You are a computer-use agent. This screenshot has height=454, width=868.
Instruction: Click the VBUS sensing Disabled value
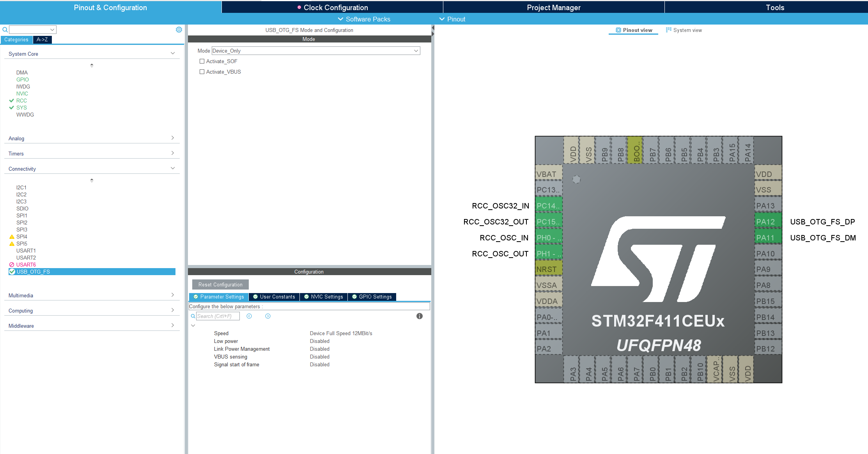click(x=320, y=357)
